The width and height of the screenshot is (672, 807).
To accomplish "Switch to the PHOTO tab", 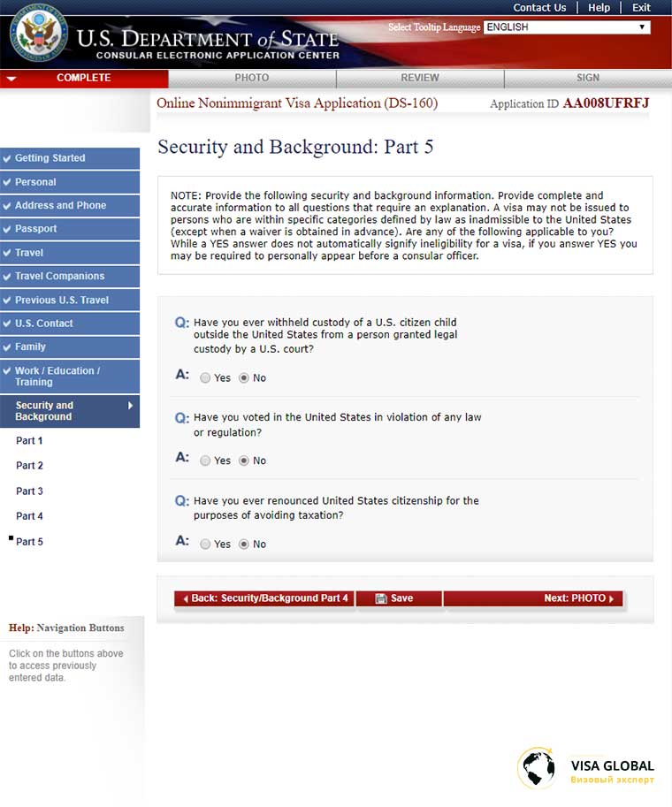I will (x=252, y=78).
